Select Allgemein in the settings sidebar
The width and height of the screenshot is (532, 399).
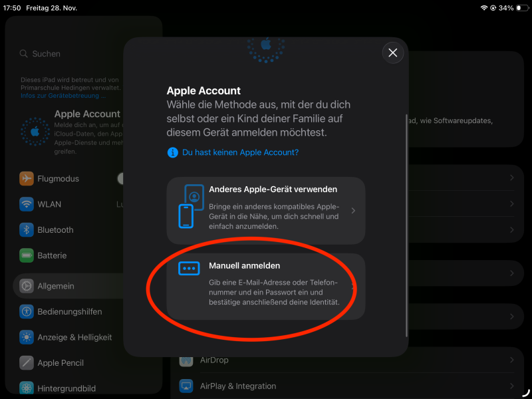(56, 286)
